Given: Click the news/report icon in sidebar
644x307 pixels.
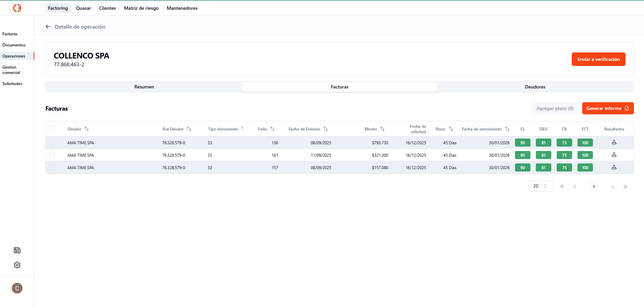Looking at the screenshot, I should (x=17, y=250).
